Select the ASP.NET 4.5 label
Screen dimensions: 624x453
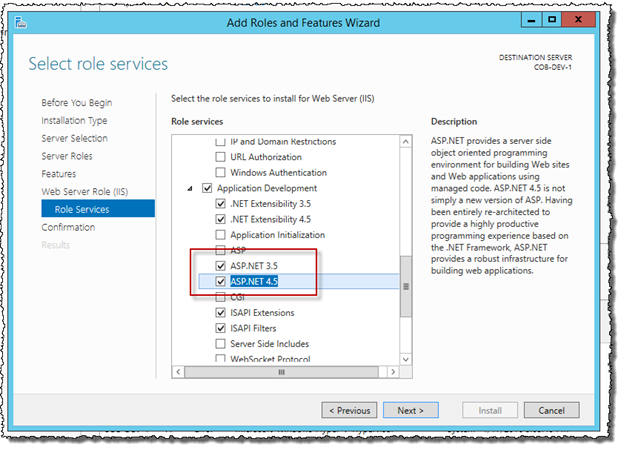pyautogui.click(x=254, y=281)
